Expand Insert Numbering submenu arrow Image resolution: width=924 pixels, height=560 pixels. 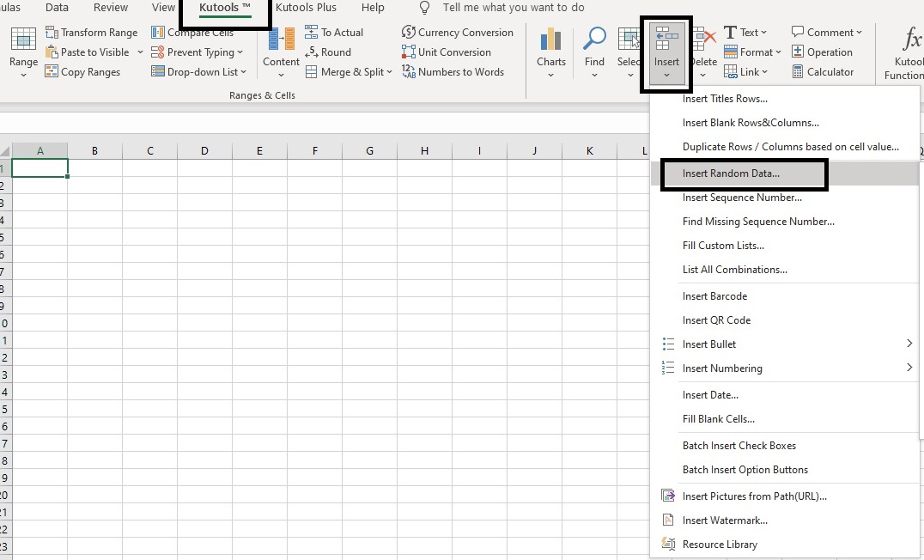[x=909, y=368]
